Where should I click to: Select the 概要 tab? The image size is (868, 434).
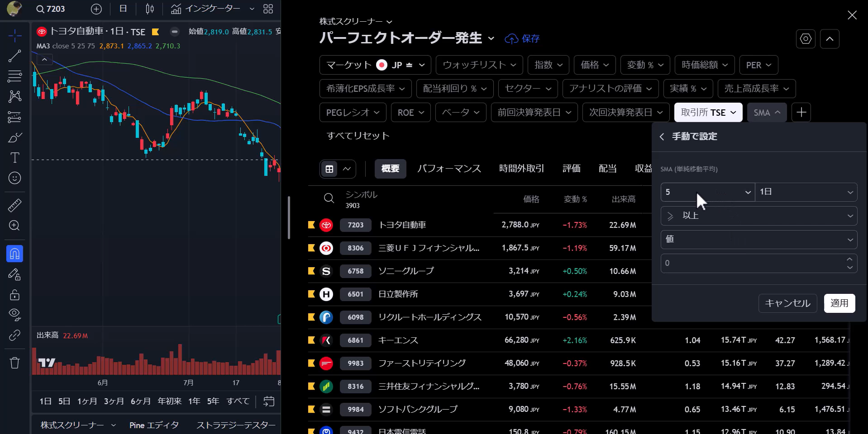click(390, 169)
